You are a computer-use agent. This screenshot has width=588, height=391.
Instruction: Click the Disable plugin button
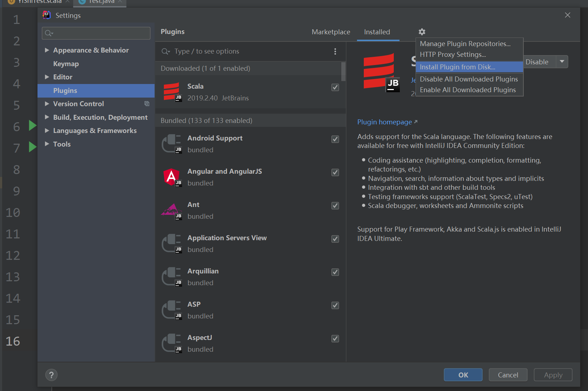pos(539,61)
